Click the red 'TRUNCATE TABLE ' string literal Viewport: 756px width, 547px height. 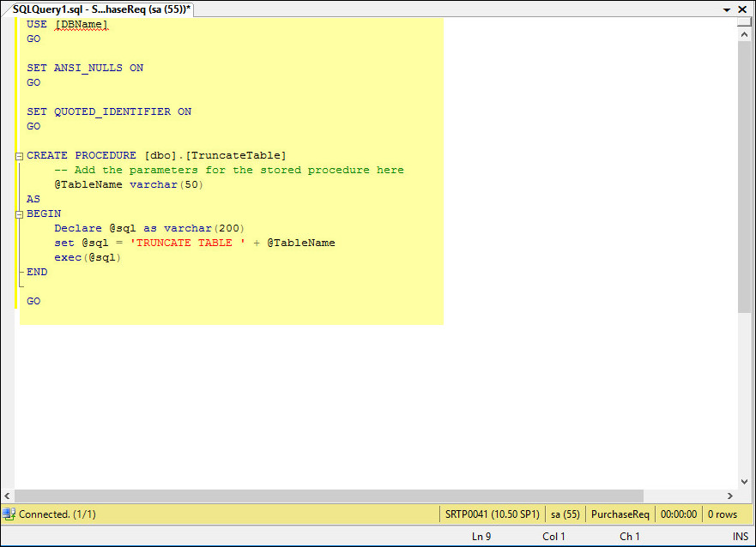[x=188, y=243]
